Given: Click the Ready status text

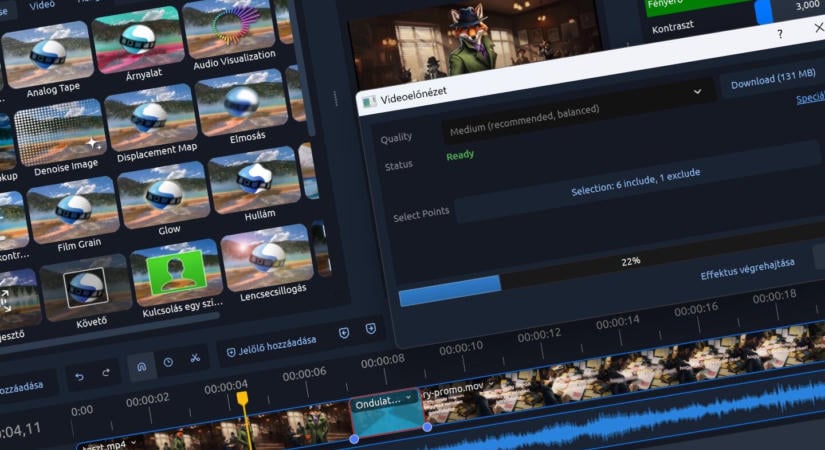Looking at the screenshot, I should [460, 156].
